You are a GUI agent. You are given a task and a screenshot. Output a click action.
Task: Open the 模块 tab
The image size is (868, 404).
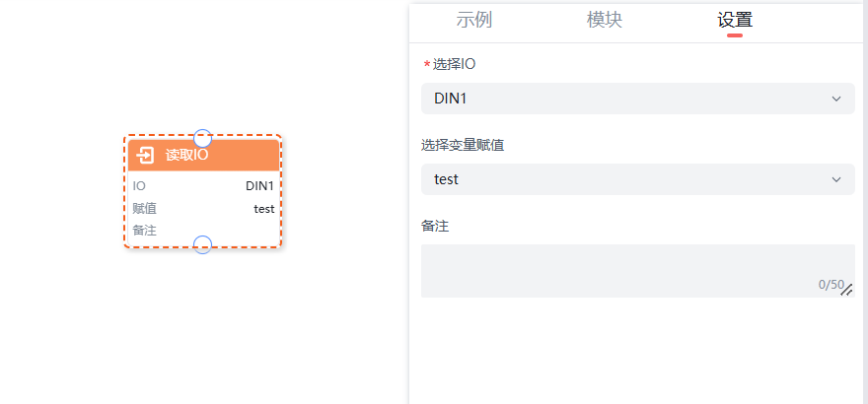605,20
